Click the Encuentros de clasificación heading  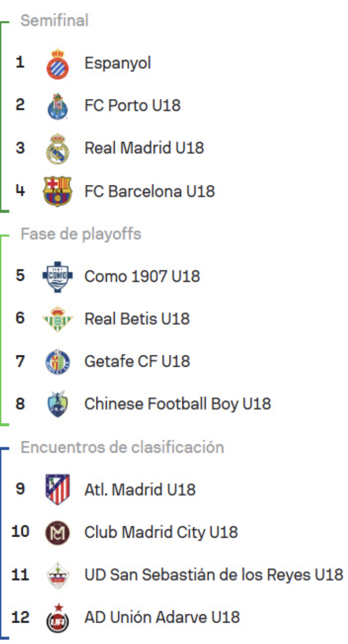[x=122, y=447]
